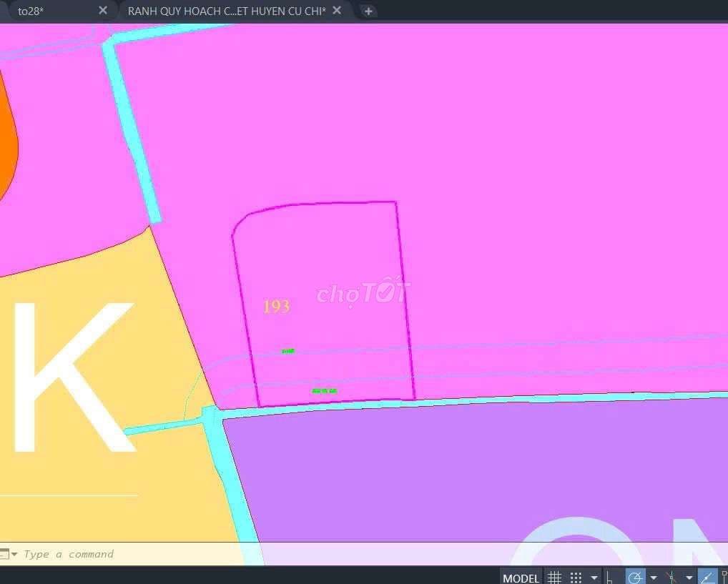The width and height of the screenshot is (728, 584).
Task: Open snap mode settings dropdown arrow
Action: click(x=594, y=578)
